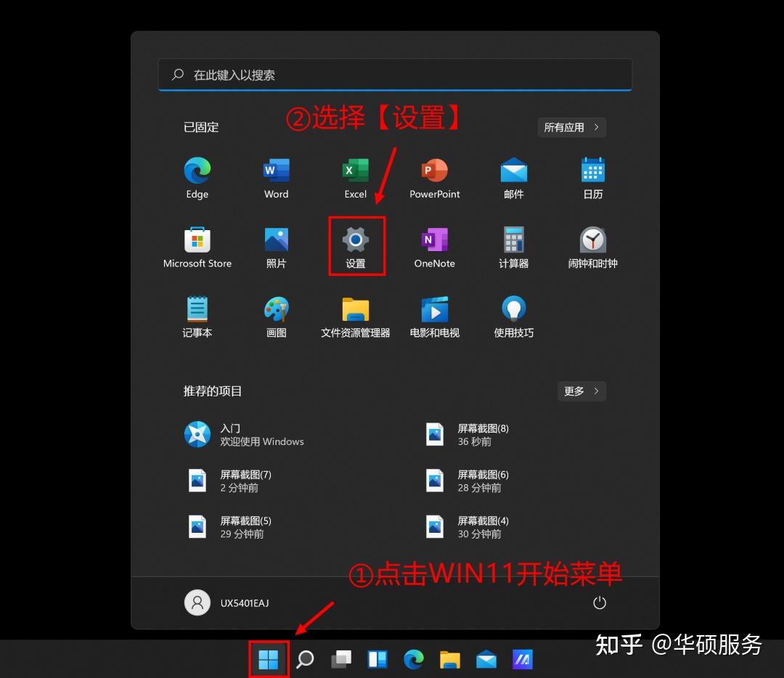Open the UX5401EAJ user account
Image resolution: width=784 pixels, height=678 pixels.
point(226,603)
